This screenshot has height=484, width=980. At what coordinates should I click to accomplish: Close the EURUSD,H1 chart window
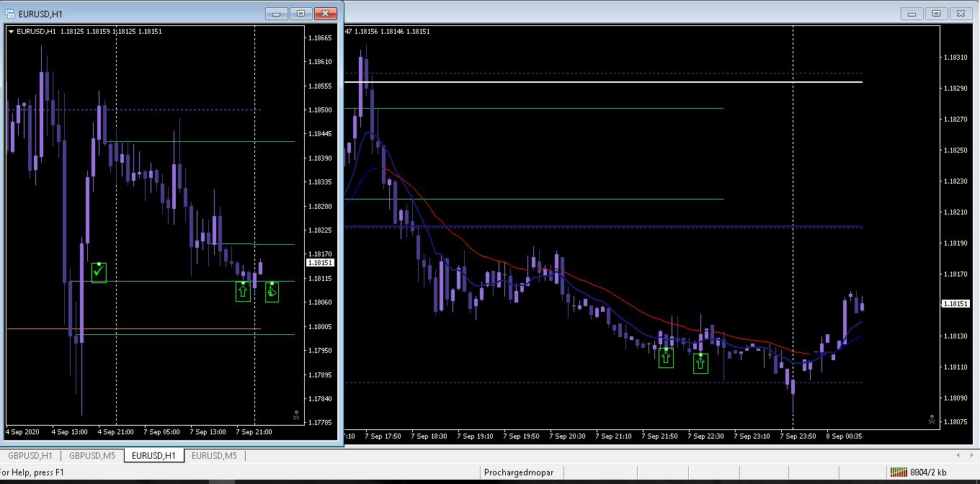click(x=326, y=13)
